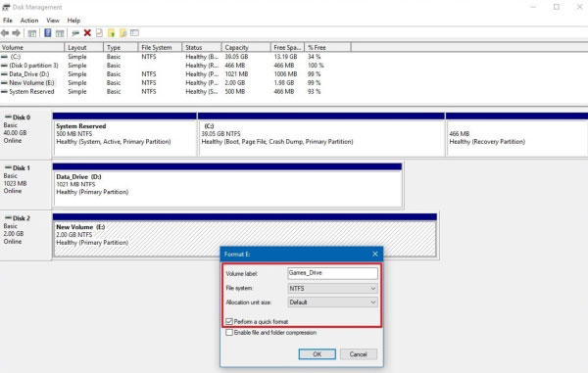Viewport: 588px width, 373px height.
Task: Click the 34 % free cell
Action: 315,57
